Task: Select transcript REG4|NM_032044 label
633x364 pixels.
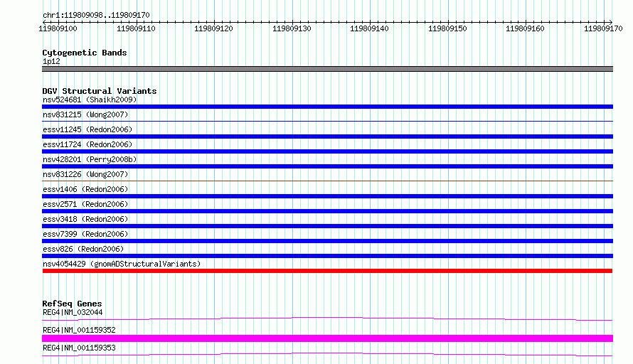Action: click(x=73, y=312)
